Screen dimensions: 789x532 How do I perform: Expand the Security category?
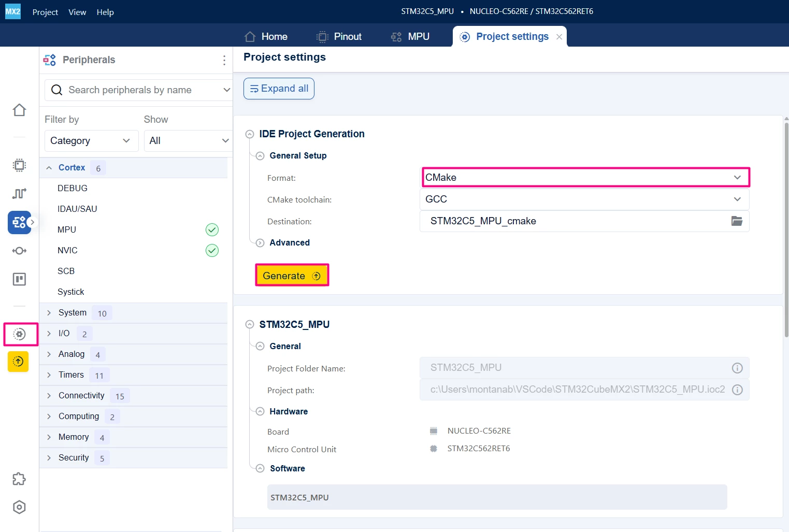point(49,458)
